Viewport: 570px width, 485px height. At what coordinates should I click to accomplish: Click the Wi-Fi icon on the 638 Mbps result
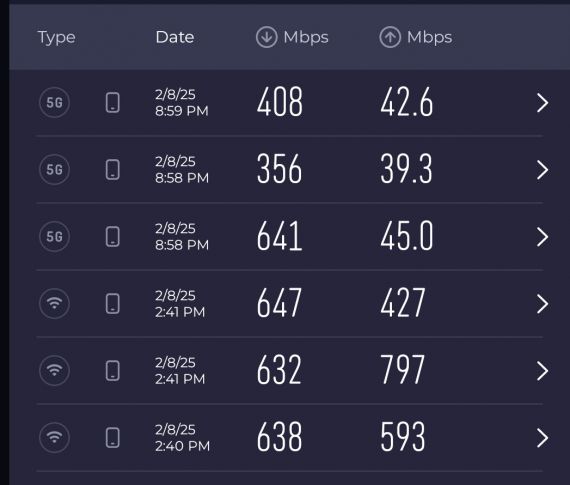(x=55, y=437)
